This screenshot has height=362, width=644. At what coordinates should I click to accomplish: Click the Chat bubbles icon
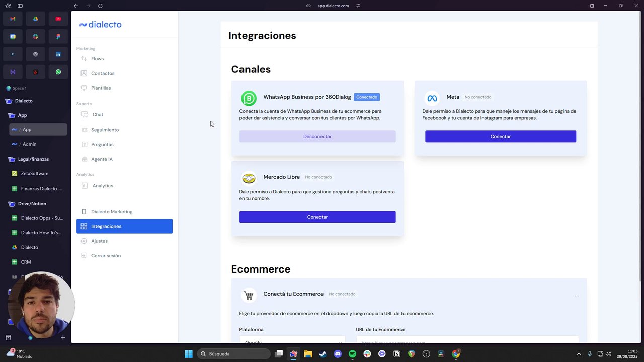85,115
